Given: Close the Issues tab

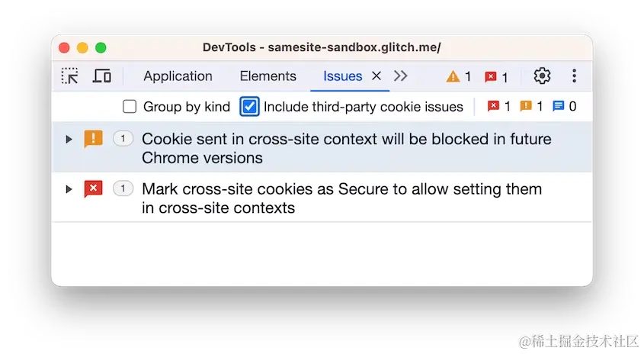Looking at the screenshot, I should [376, 76].
